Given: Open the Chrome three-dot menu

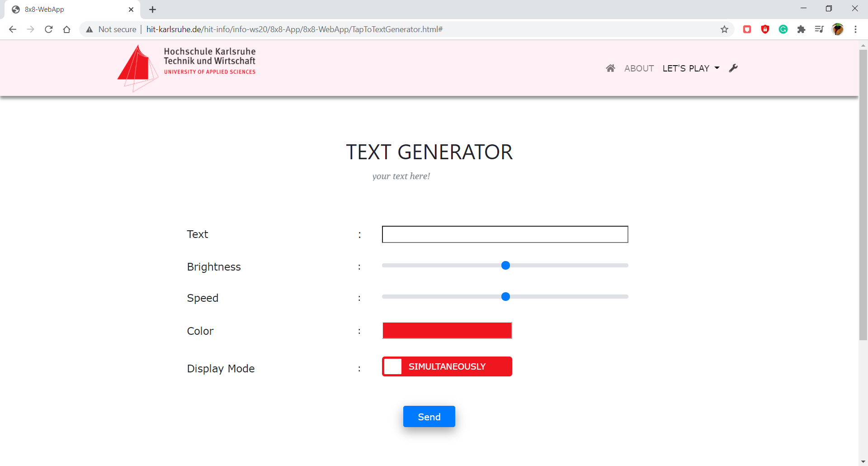Looking at the screenshot, I should (855, 29).
